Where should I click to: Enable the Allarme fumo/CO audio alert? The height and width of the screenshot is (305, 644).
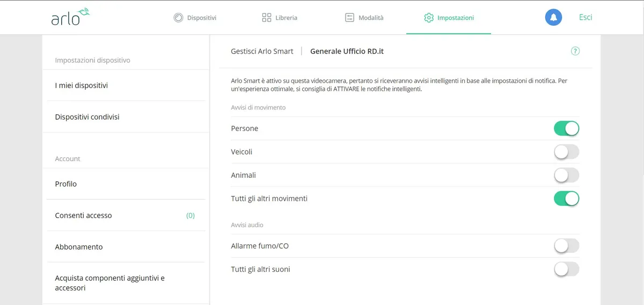(567, 246)
